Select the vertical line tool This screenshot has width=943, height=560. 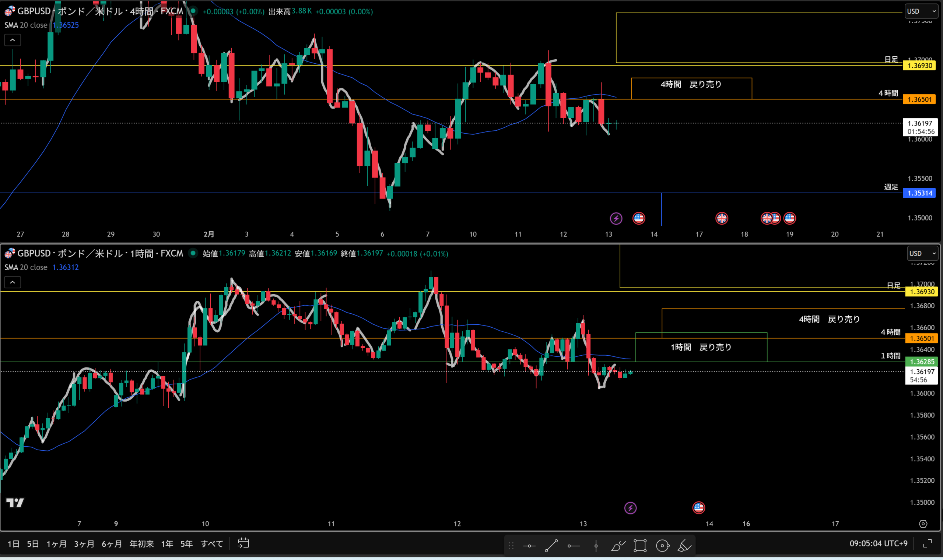point(596,546)
